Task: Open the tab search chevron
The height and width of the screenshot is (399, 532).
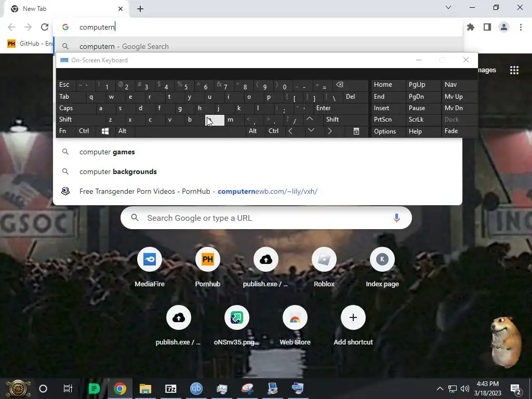Action: (x=448, y=7)
